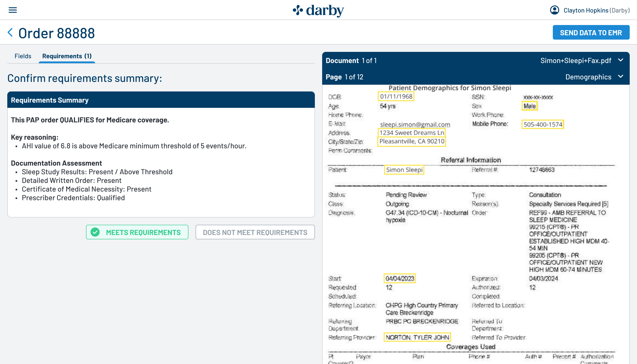This screenshot has width=637, height=364.
Task: Select highlighted mobile phone 505-400-1574
Action: tap(543, 124)
